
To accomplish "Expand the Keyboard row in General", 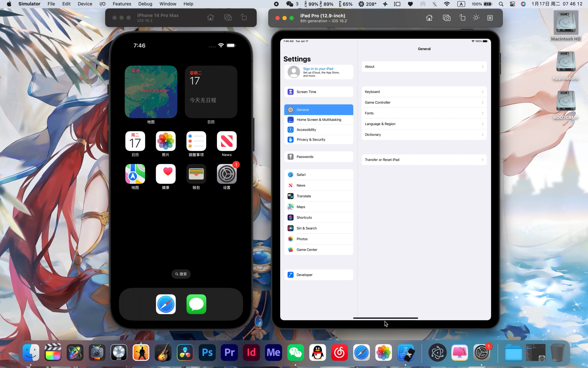I will coord(424,92).
